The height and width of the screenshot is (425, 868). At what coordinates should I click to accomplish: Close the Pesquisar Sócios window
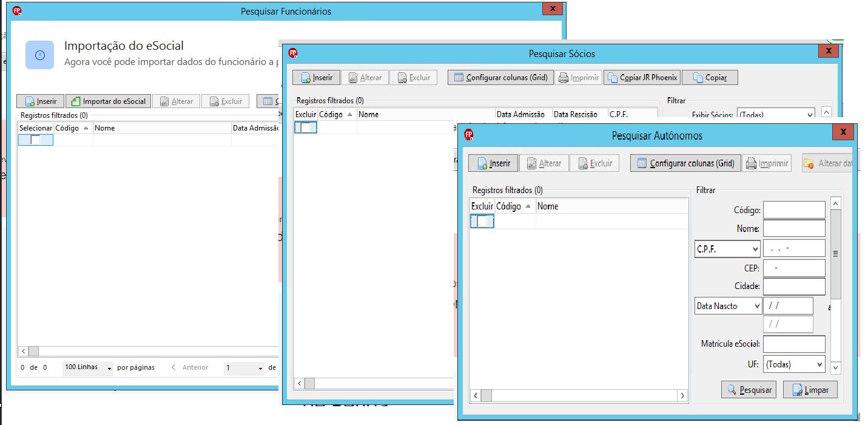[829, 50]
